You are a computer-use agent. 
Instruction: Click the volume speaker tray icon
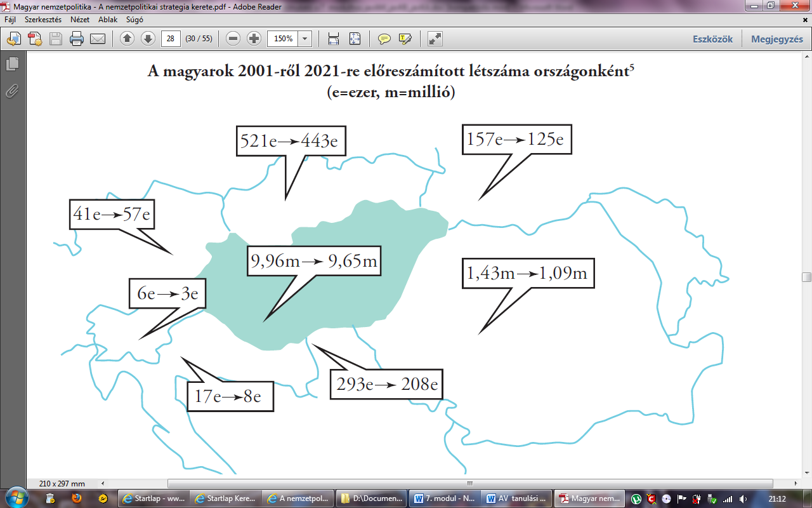[743, 499]
